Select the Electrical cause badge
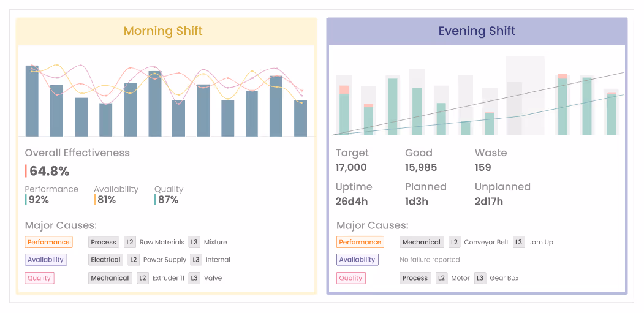This screenshot has height=313, width=644. [105, 260]
